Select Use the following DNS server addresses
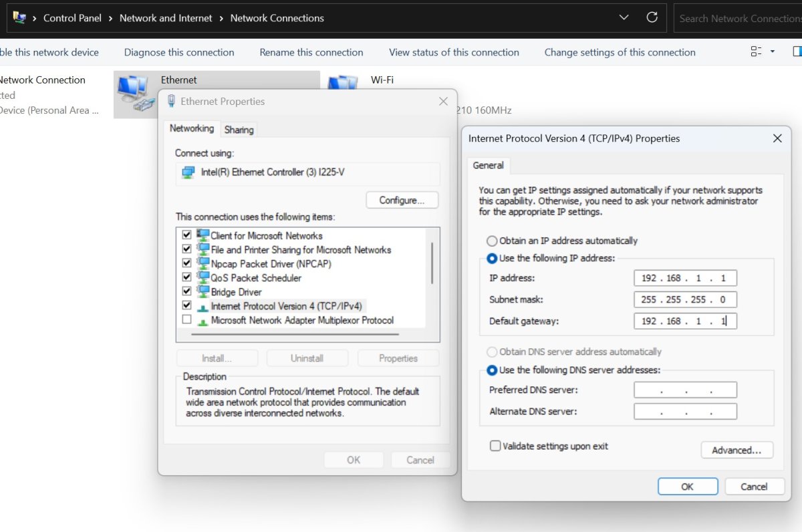 [493, 370]
